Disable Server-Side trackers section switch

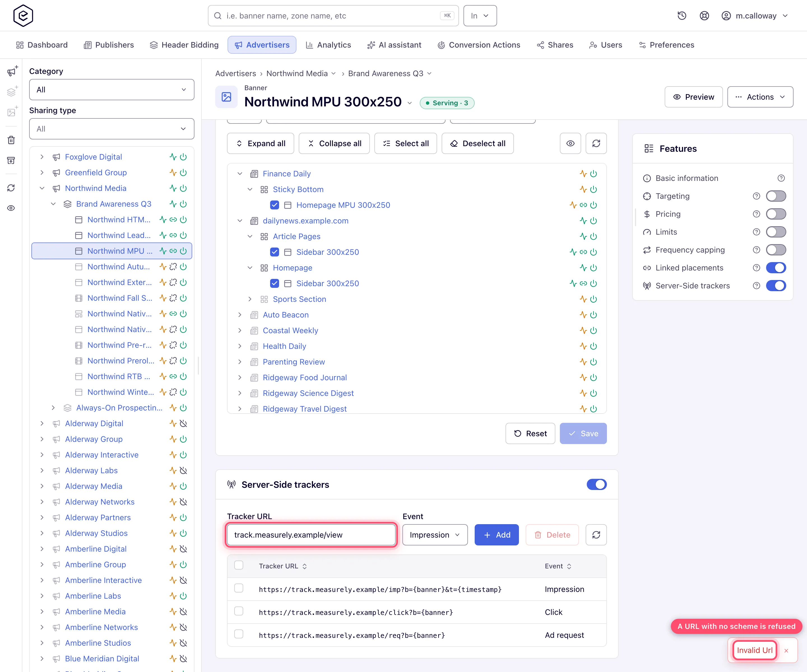[x=596, y=485]
